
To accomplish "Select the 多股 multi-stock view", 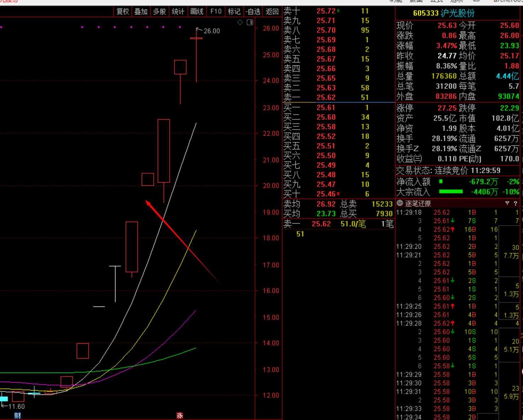I will coord(159,11).
